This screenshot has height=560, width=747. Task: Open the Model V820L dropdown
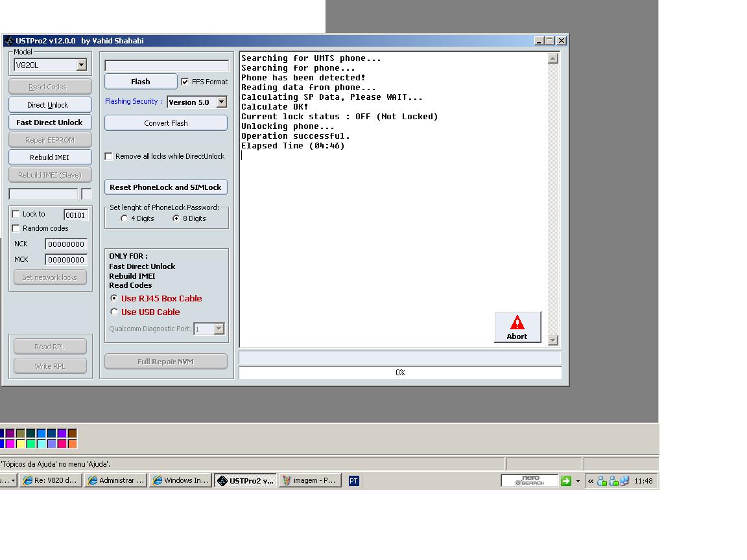81,65
